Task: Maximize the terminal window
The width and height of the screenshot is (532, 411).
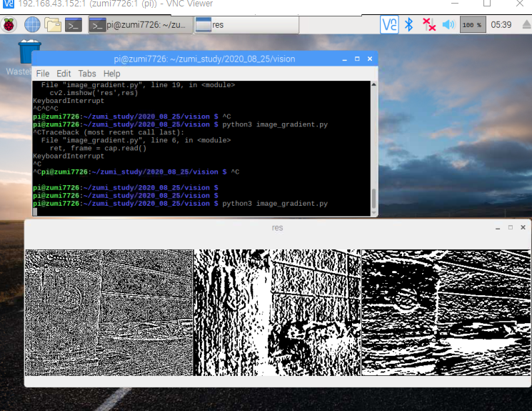Action: pos(357,59)
